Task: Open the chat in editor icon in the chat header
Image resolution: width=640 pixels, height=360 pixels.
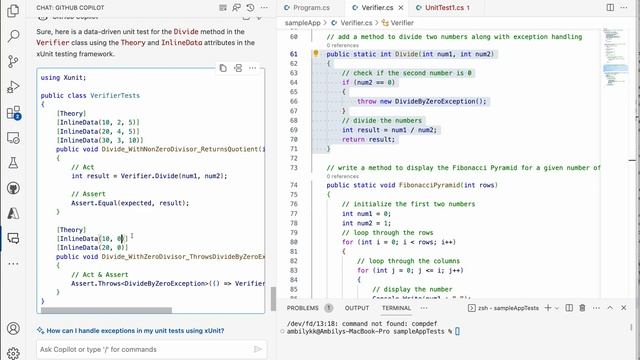Action: 237,7
